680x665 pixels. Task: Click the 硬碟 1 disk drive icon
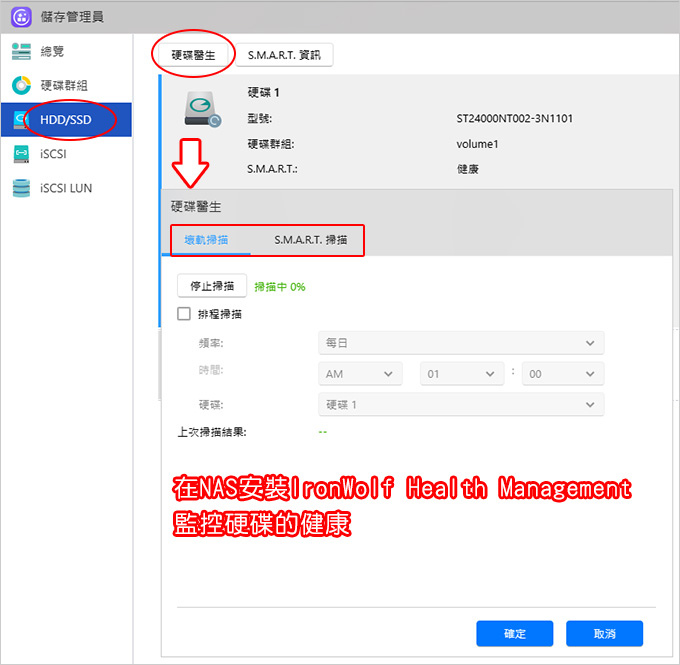tap(203, 109)
